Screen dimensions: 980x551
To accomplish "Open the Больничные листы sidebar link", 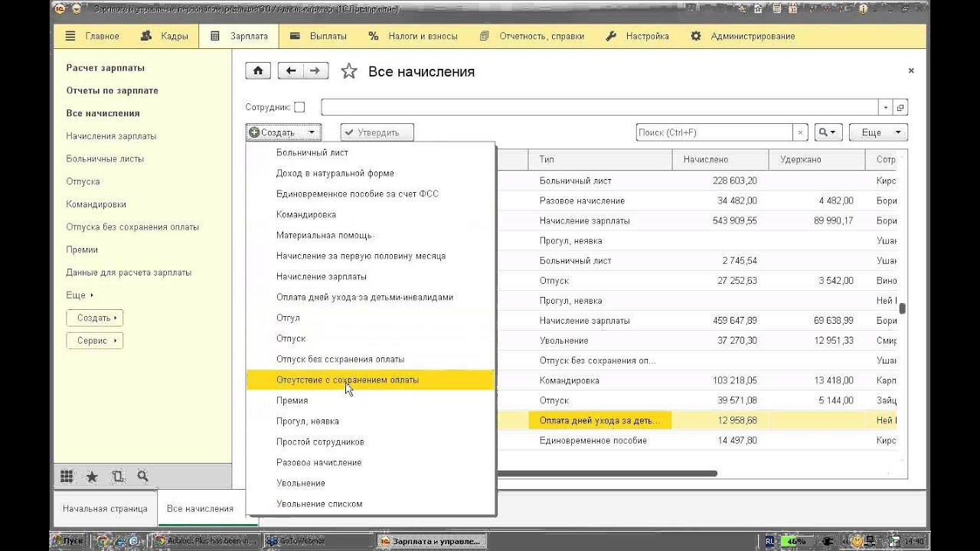I will pos(105,159).
